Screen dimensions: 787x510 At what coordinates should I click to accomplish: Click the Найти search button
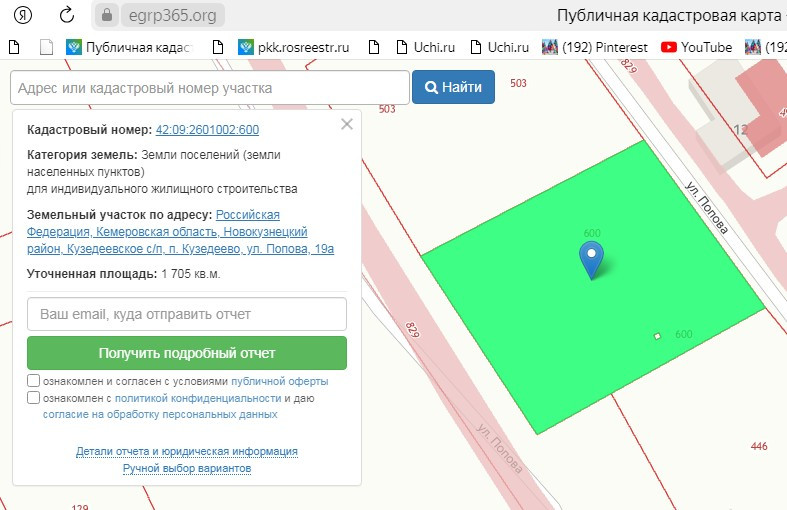453,87
